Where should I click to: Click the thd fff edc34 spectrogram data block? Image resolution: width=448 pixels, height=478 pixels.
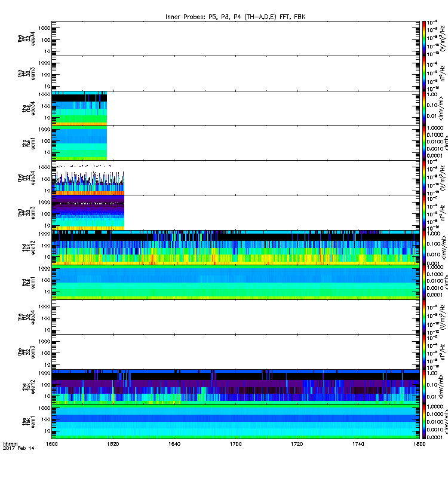pyautogui.click(x=88, y=180)
